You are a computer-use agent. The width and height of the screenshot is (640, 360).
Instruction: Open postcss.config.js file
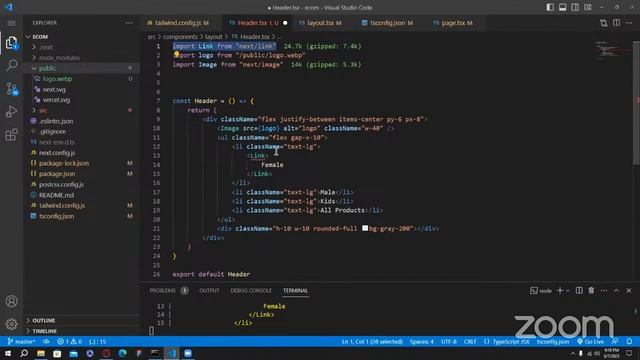[x=61, y=184]
